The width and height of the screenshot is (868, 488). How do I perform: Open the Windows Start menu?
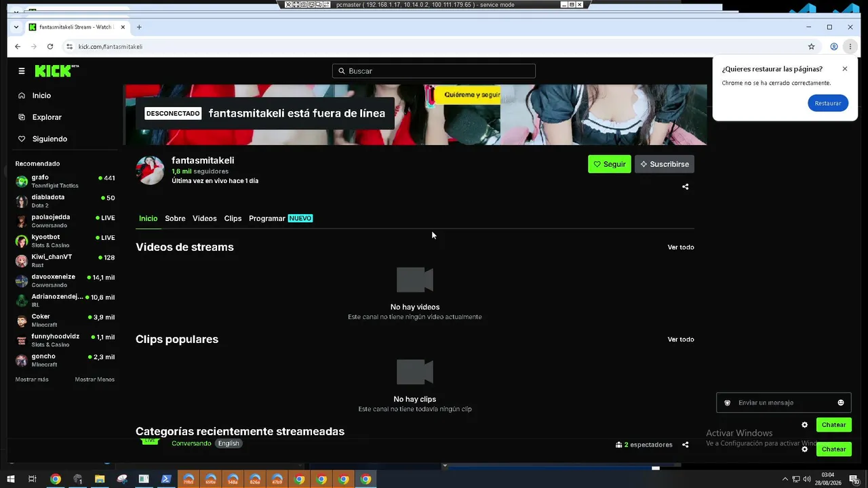[x=11, y=479]
